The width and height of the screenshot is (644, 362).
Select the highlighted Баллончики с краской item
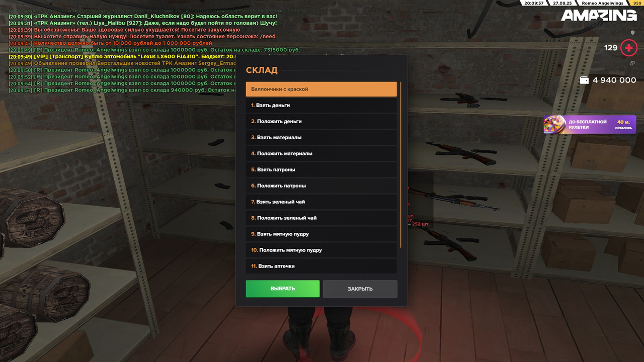pos(321,89)
